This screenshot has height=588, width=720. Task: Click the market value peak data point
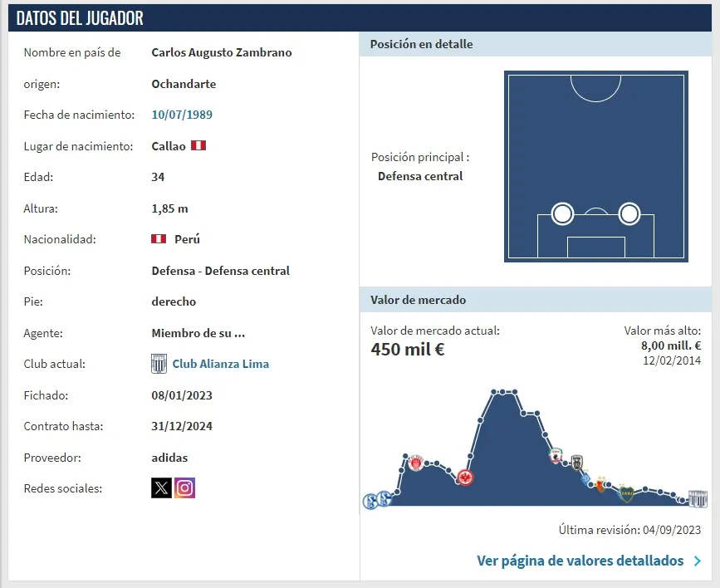pos(502,390)
